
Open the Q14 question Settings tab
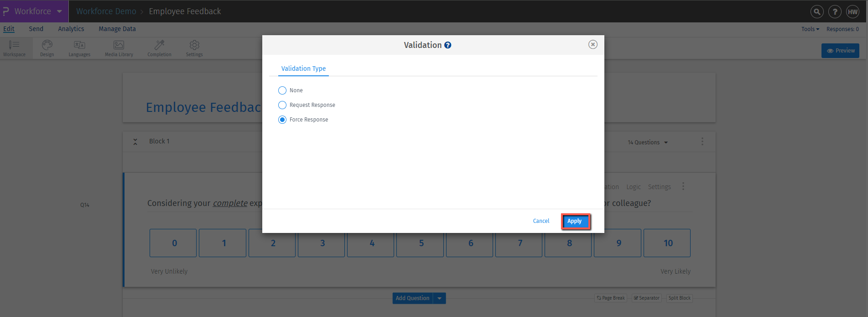(659, 187)
